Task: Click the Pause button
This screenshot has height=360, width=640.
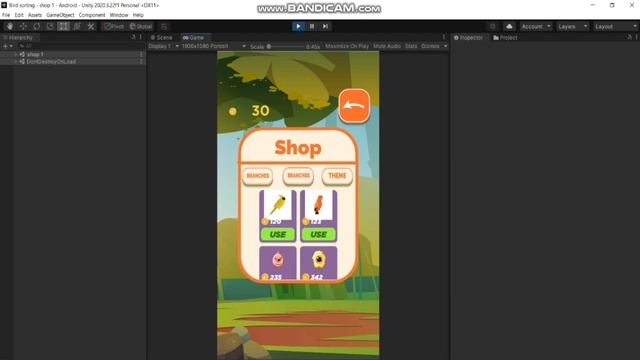Action: [312, 27]
